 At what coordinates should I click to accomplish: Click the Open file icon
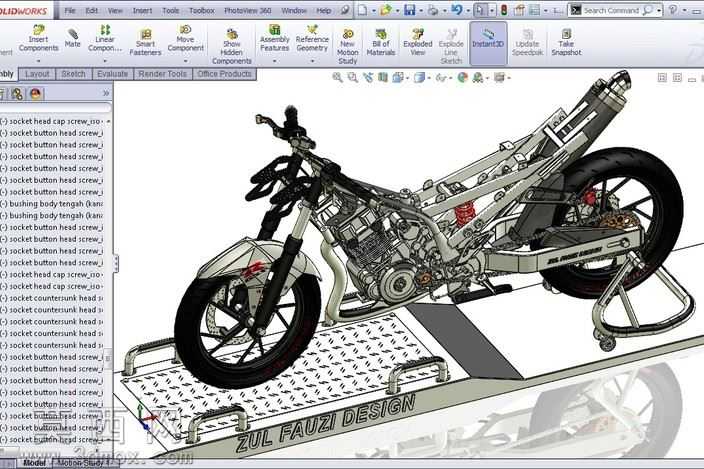click(385, 10)
